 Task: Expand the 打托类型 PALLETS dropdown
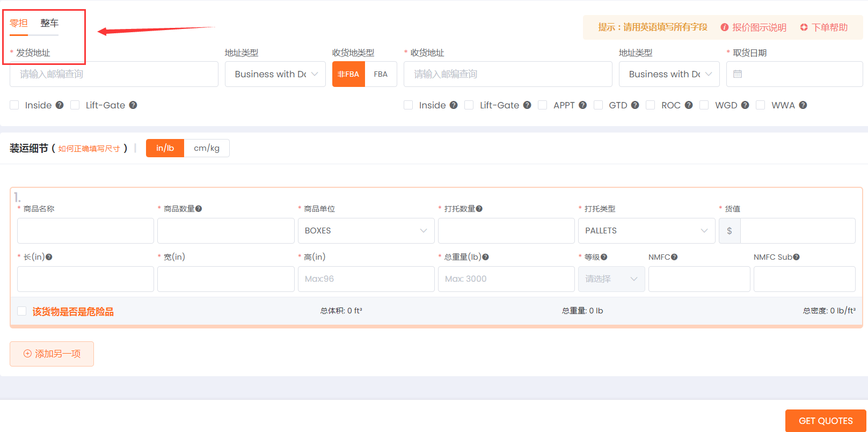tap(646, 231)
